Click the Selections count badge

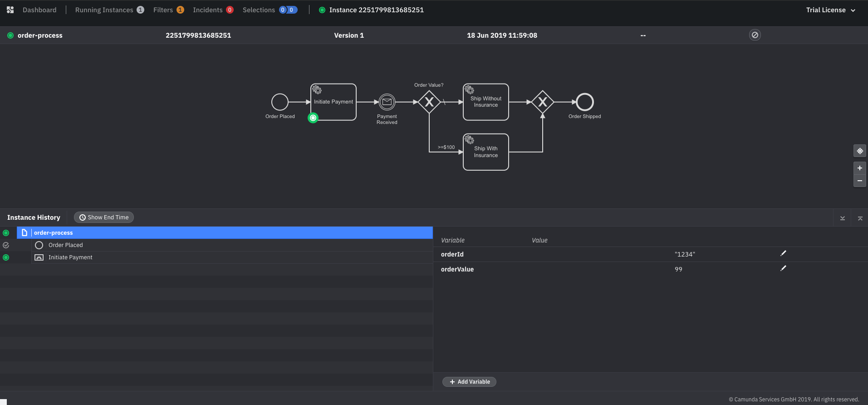(288, 10)
